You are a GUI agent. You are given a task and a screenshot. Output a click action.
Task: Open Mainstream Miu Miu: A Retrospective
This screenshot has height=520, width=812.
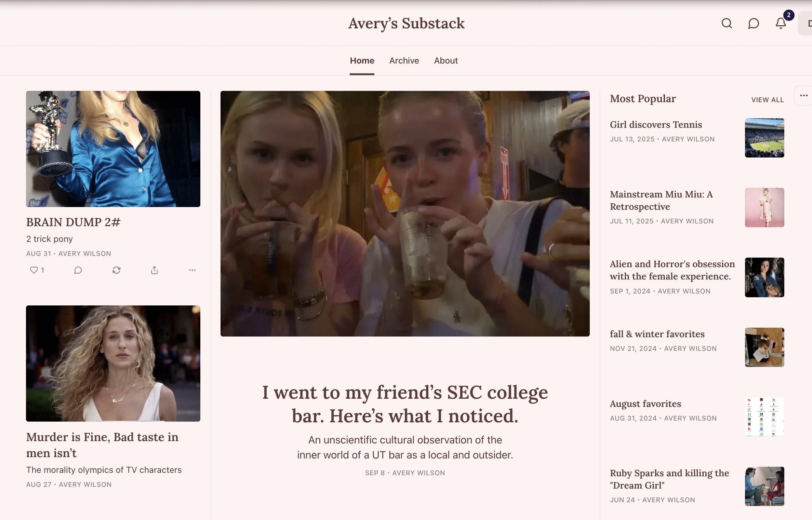point(661,201)
